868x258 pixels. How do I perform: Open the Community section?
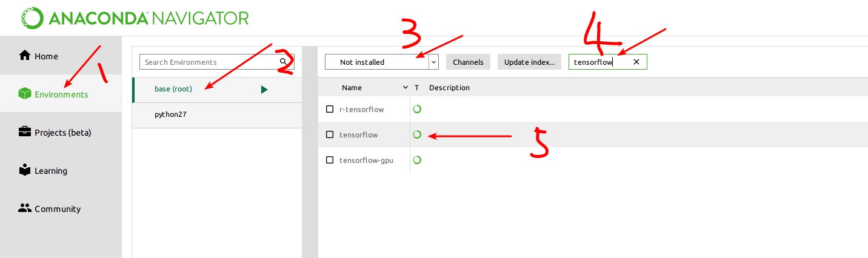(x=61, y=208)
